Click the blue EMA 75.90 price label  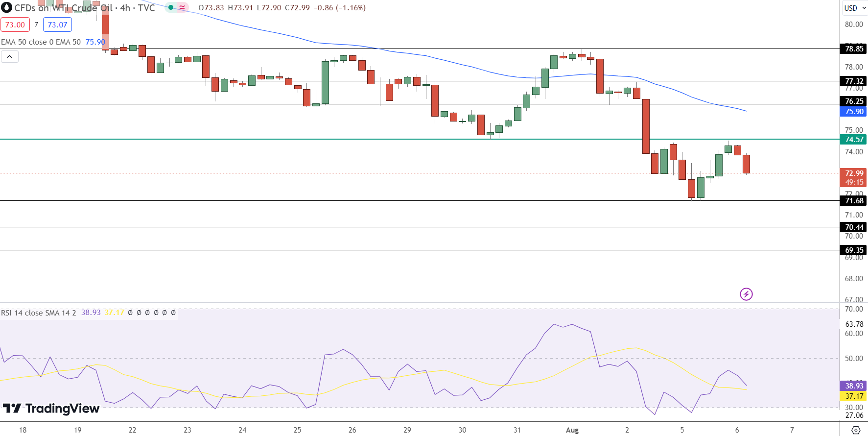854,112
